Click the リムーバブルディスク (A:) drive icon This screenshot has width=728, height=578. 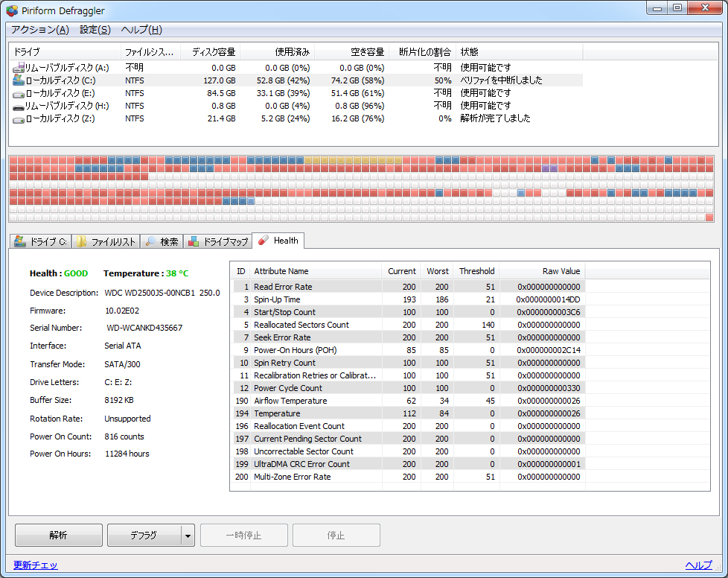click(x=19, y=67)
